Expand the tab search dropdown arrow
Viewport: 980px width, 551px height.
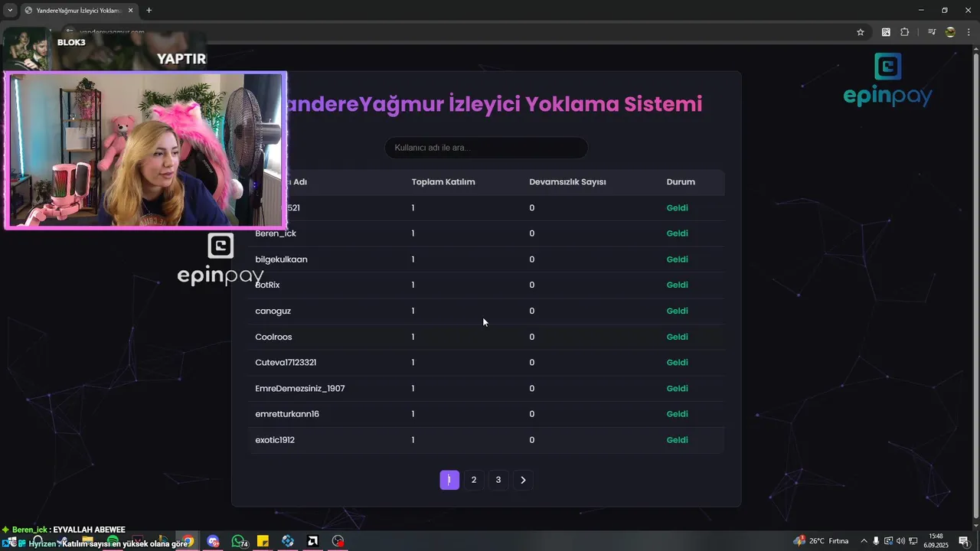(x=10, y=11)
